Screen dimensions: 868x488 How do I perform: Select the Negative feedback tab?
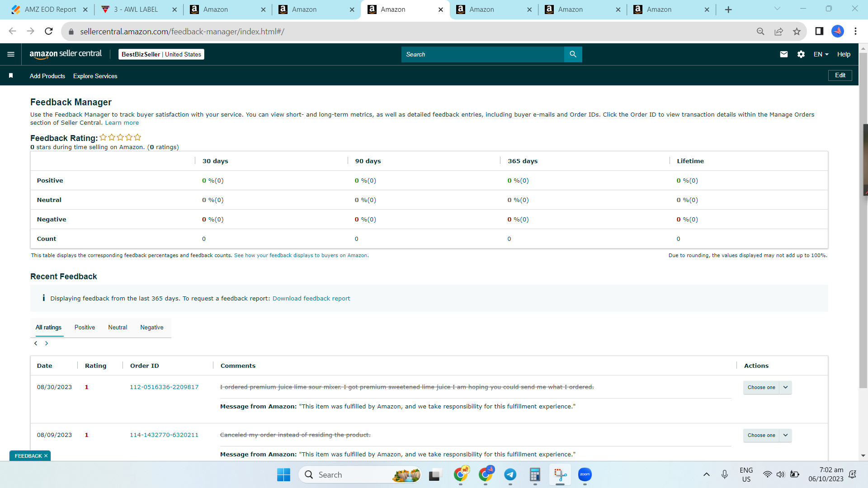click(x=152, y=328)
